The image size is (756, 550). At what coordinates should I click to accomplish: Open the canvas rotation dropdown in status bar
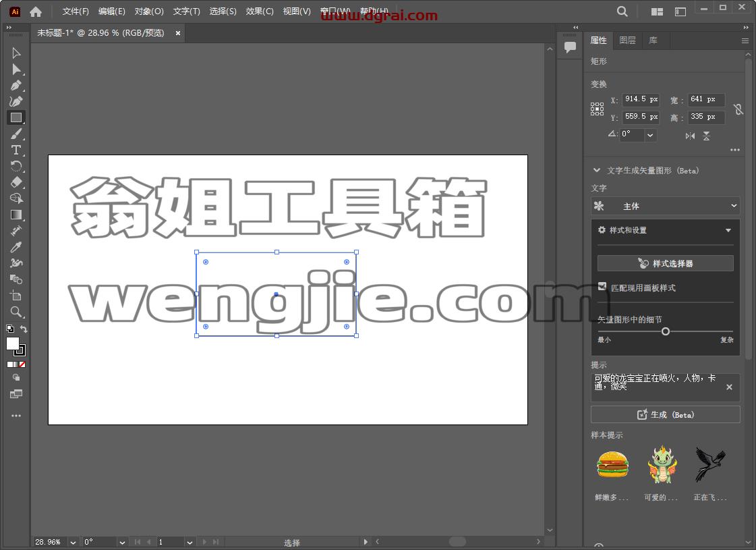click(x=123, y=543)
